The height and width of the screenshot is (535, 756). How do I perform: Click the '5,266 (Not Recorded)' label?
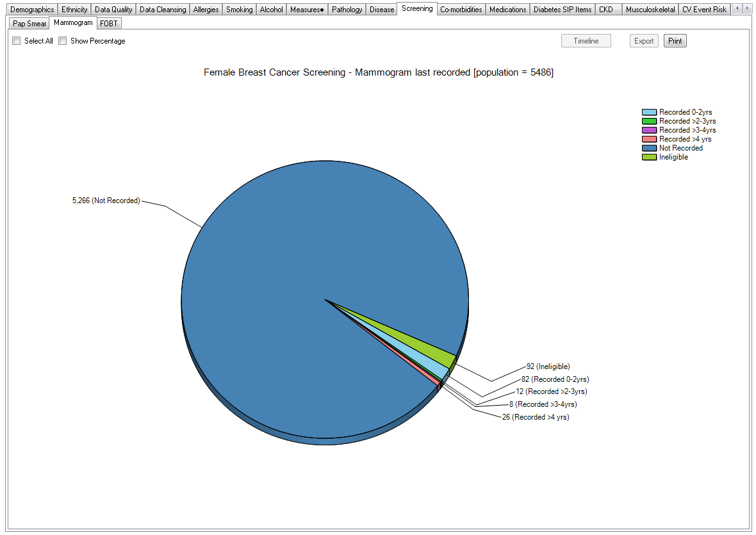pyautogui.click(x=106, y=201)
